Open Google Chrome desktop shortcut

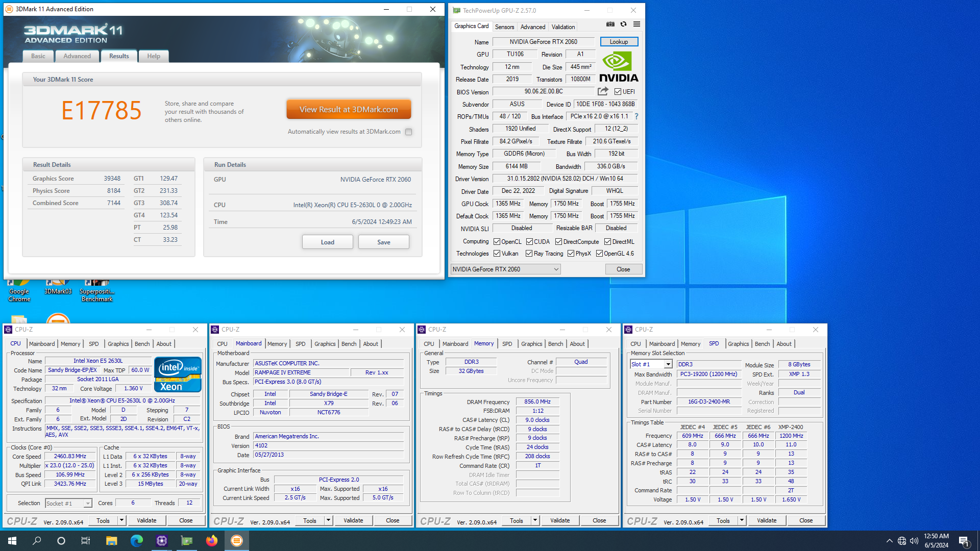coord(19,291)
